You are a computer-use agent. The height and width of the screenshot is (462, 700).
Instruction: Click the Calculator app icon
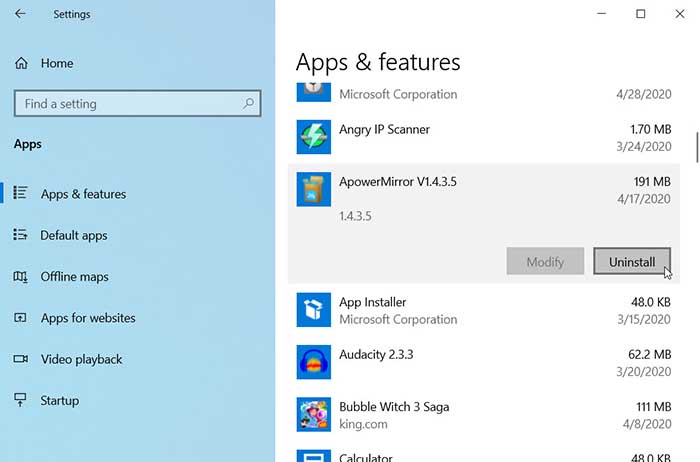pos(313,456)
